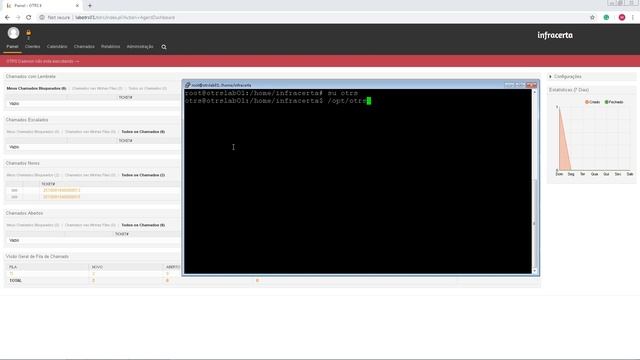Open the OTRS search magnifier icon
Screen dimensions: 640x360
(x=164, y=47)
